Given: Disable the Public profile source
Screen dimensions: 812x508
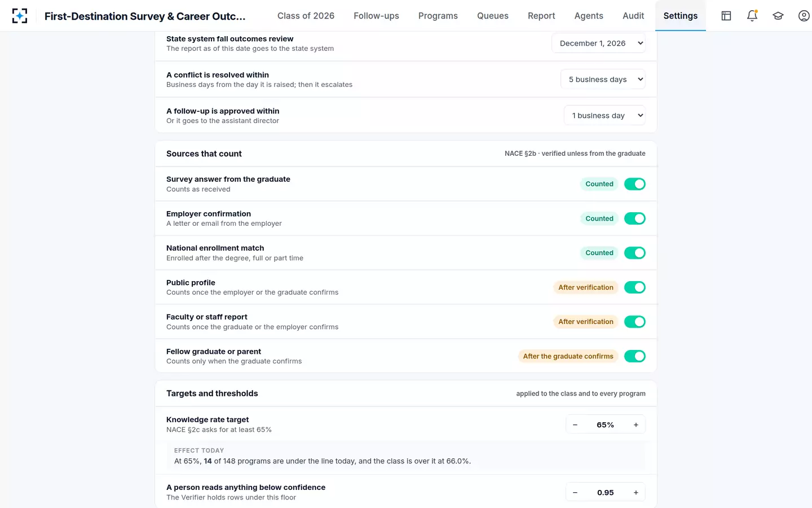Looking at the screenshot, I should pyautogui.click(x=635, y=287).
